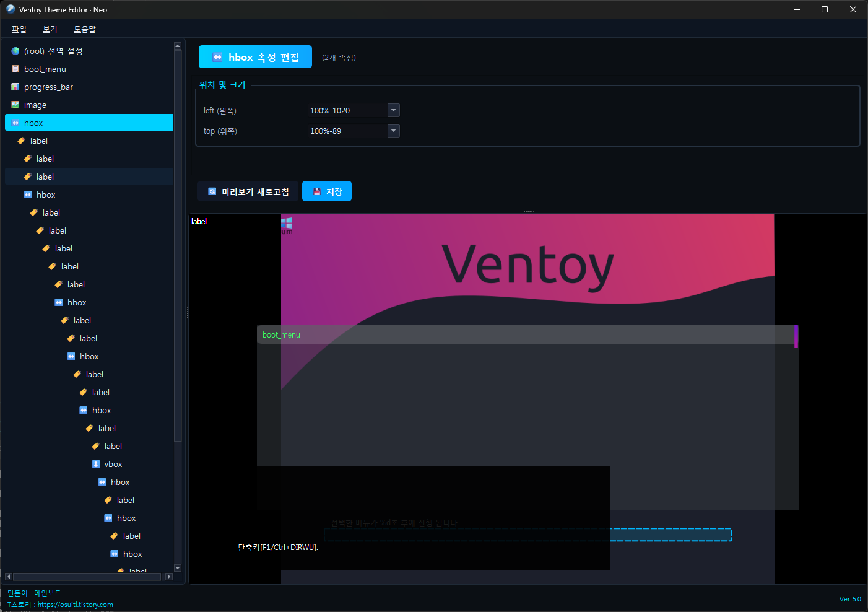Open the 파일 menu
868x612 pixels.
click(x=19, y=29)
